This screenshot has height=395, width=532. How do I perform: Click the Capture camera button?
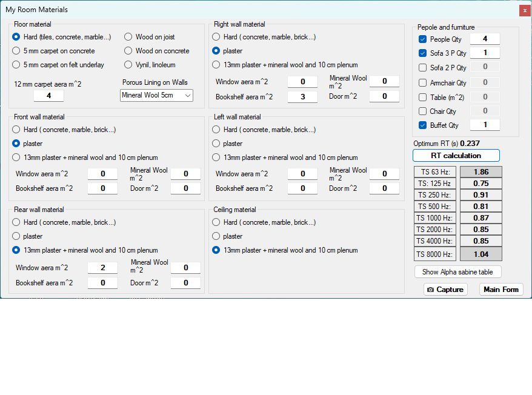pos(445,290)
